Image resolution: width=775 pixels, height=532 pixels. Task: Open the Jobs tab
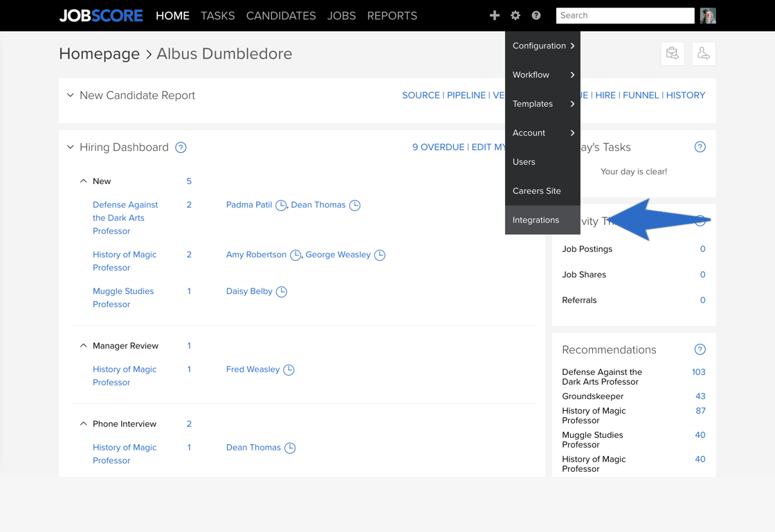[342, 16]
